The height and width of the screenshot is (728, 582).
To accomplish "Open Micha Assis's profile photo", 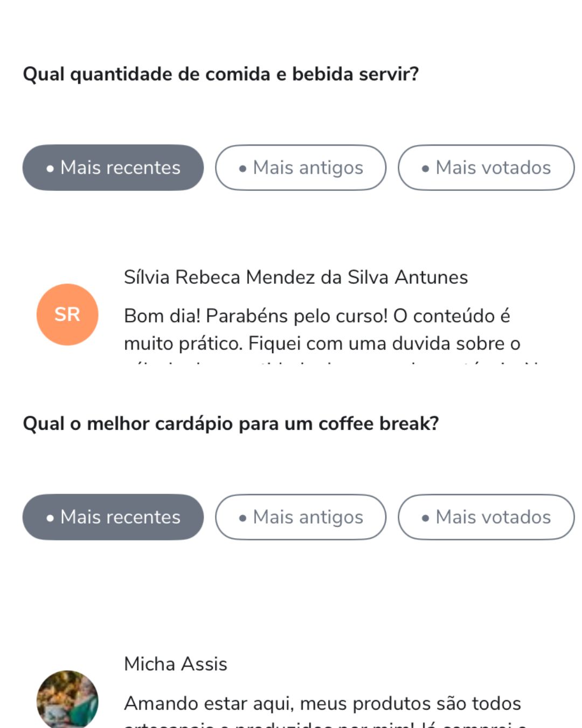I will pos(67,699).
